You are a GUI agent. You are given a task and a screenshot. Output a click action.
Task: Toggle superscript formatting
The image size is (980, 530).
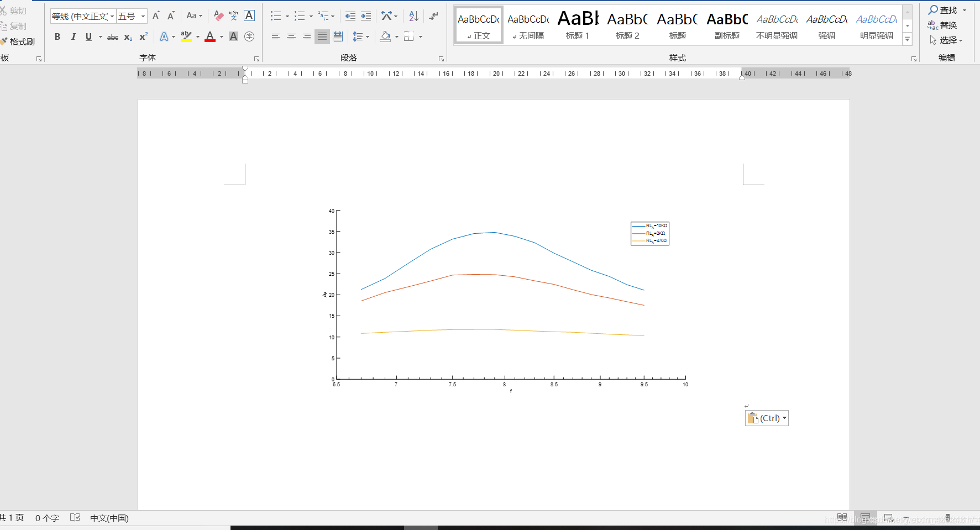[x=143, y=37]
